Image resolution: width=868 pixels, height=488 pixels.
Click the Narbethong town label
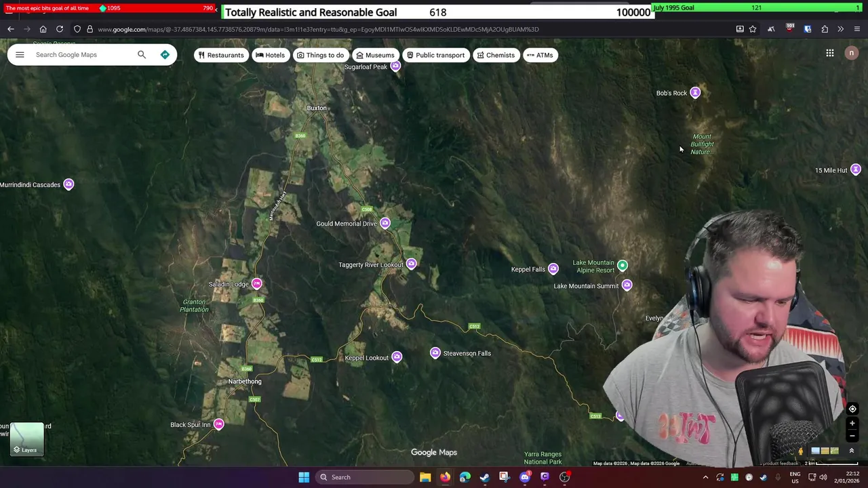(x=245, y=382)
